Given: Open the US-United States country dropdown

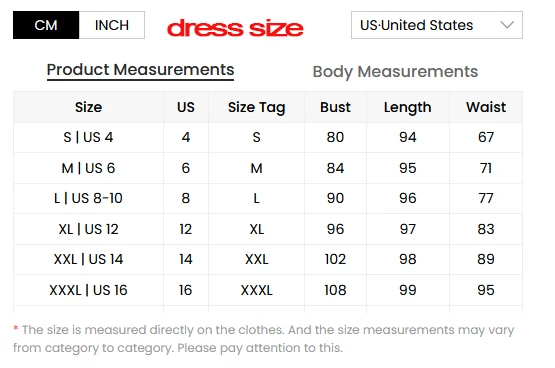Looking at the screenshot, I should (437, 25).
